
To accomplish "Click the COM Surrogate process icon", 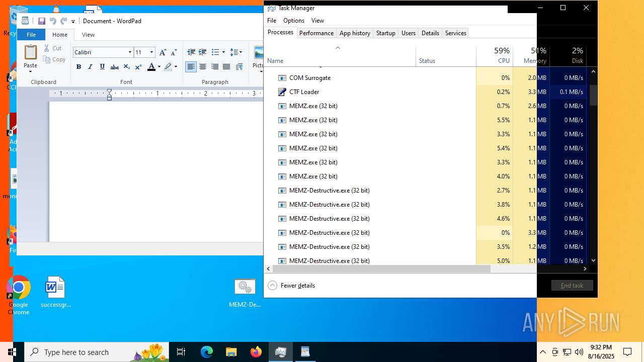I will click(x=282, y=78).
